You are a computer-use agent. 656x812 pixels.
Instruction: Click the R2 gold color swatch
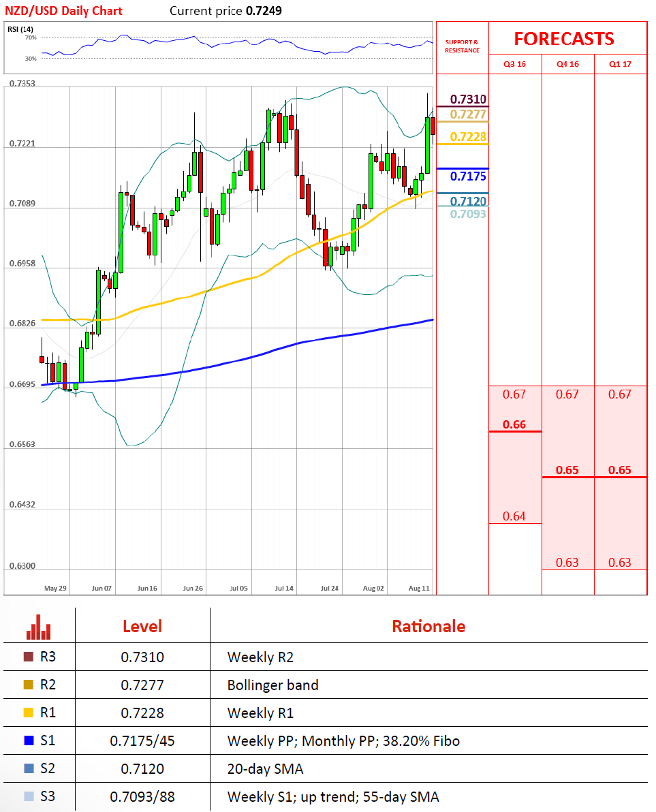coord(29,685)
